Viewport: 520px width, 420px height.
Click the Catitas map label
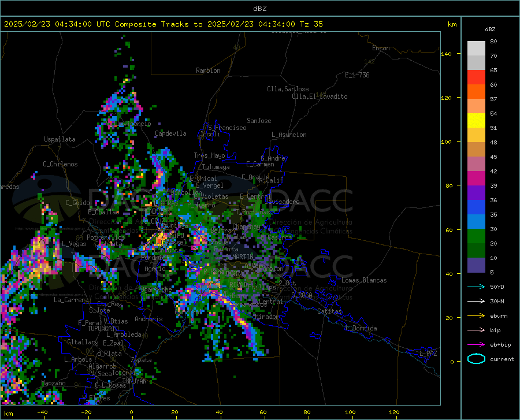click(x=329, y=311)
